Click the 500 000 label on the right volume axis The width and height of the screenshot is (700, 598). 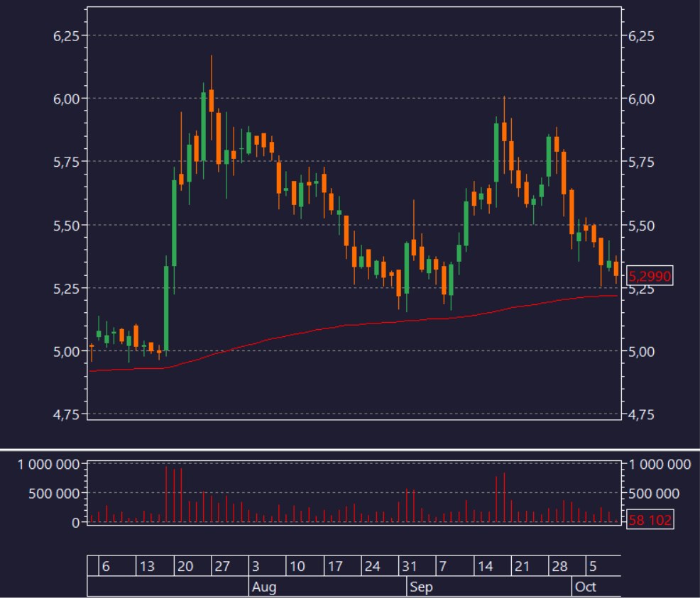654,494
